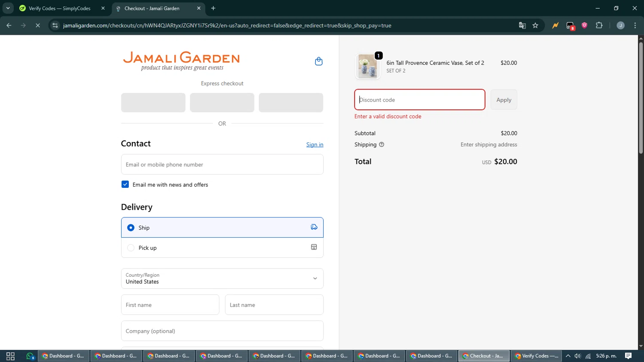644x362 pixels.
Task: Click the first express checkout button
Action: [153, 103]
